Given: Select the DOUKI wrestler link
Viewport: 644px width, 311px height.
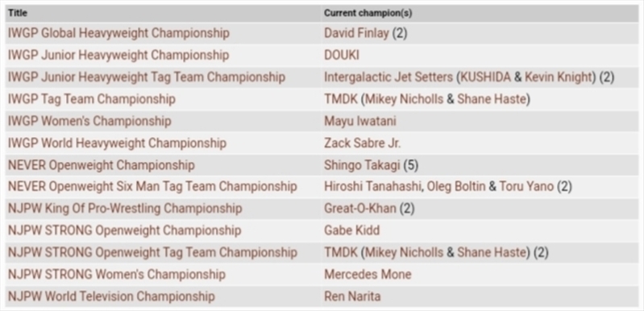Looking at the screenshot, I should coord(341,56).
